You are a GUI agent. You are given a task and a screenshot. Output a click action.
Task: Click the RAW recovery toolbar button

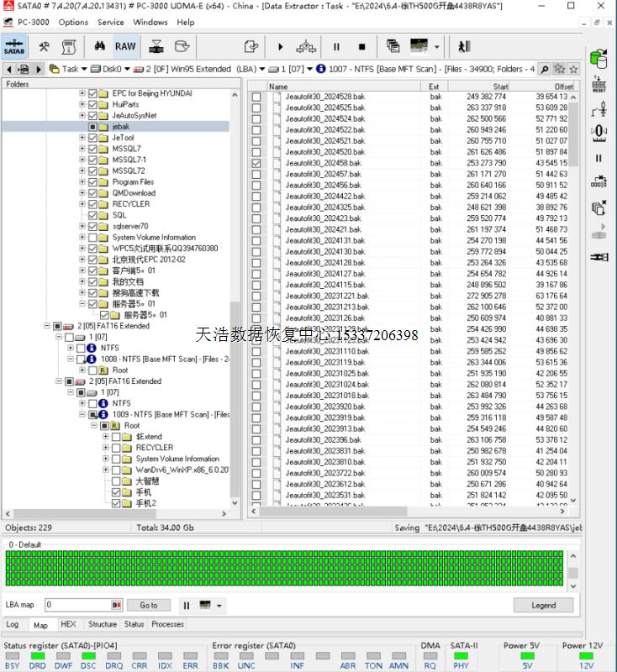[125, 47]
